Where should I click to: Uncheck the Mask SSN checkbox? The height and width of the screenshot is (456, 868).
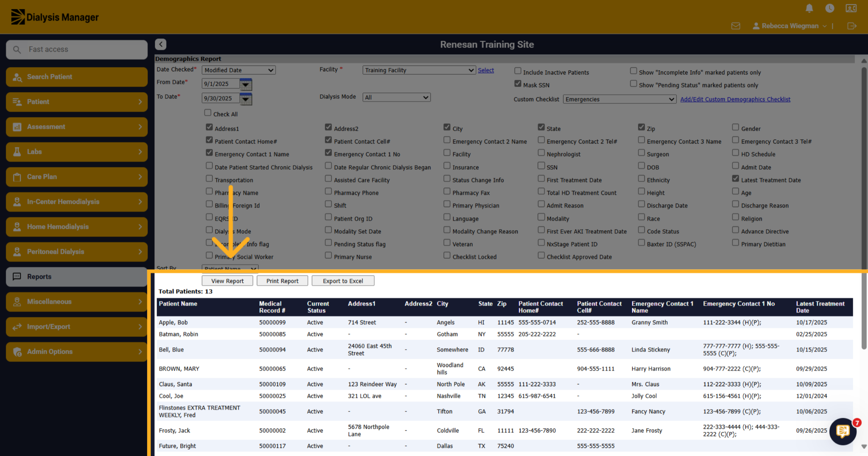(518, 83)
